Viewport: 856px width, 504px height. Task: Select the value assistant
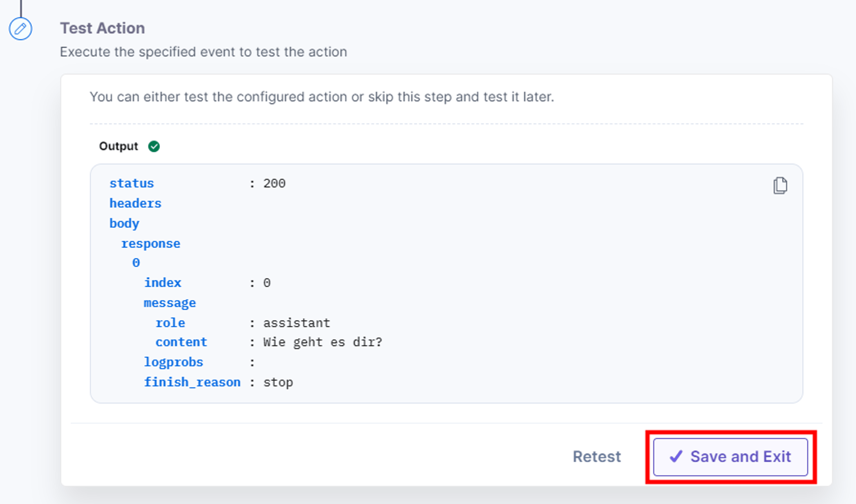[296, 323]
